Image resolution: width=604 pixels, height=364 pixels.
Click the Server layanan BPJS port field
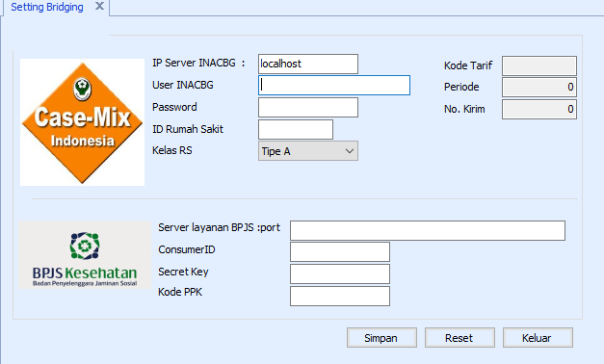click(x=428, y=230)
